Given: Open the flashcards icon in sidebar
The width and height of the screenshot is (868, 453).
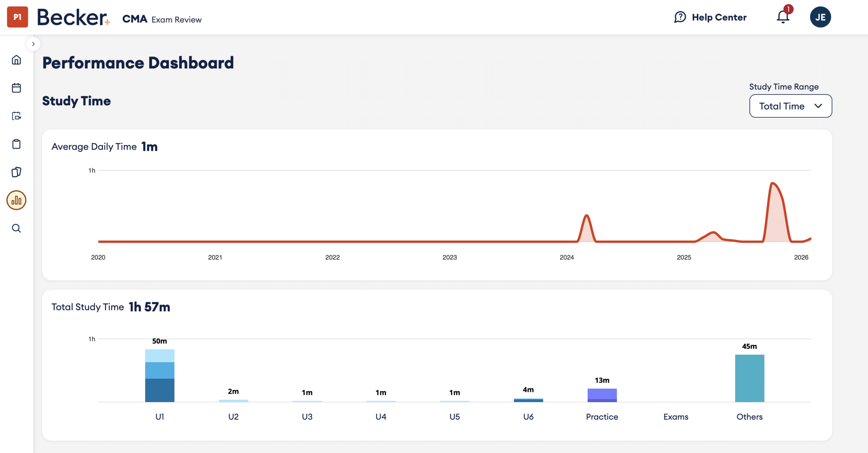Looking at the screenshot, I should click(x=16, y=172).
